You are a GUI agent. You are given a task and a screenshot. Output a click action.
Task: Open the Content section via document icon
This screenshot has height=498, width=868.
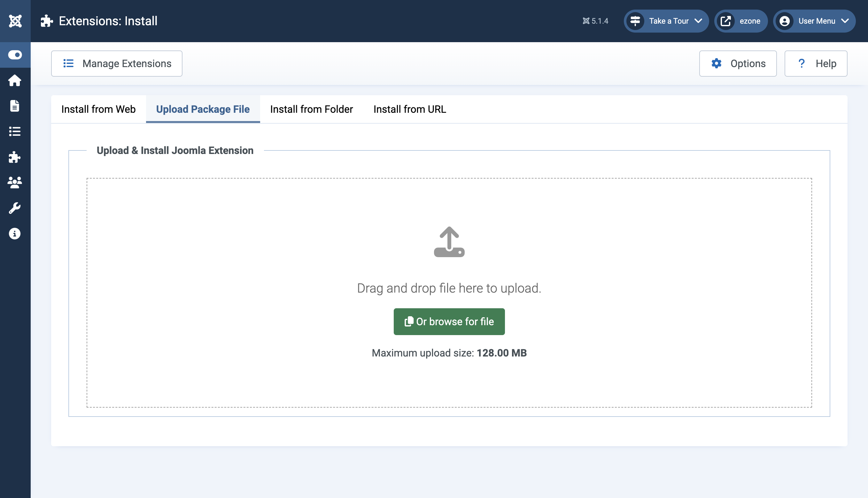point(15,106)
